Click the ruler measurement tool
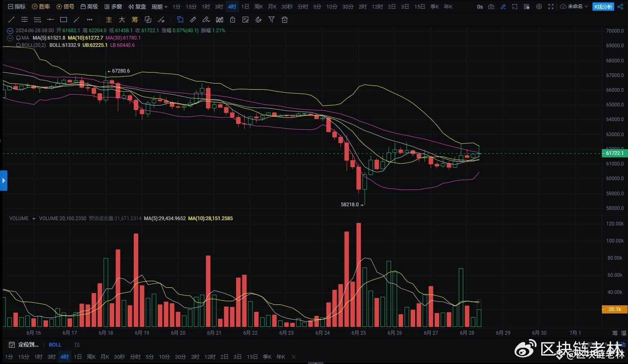 [x=193, y=20]
